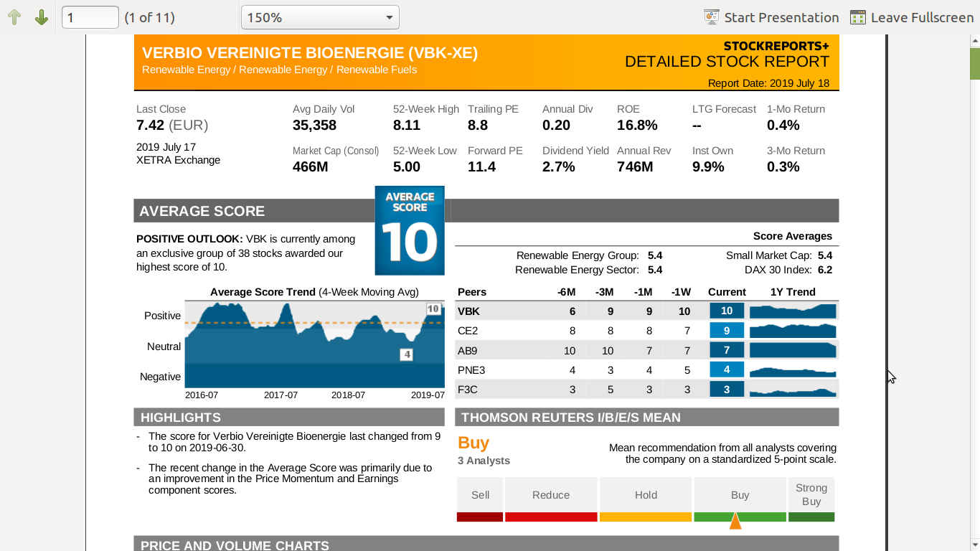
Task: Click the ROE value 16.8%
Action: [637, 125]
